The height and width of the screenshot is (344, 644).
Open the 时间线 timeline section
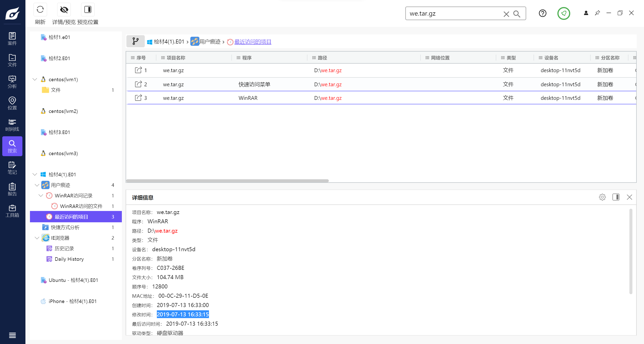12,125
